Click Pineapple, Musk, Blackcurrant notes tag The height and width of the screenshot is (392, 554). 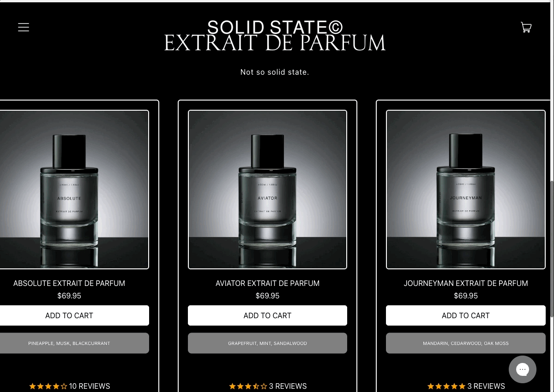pyautogui.click(x=69, y=343)
